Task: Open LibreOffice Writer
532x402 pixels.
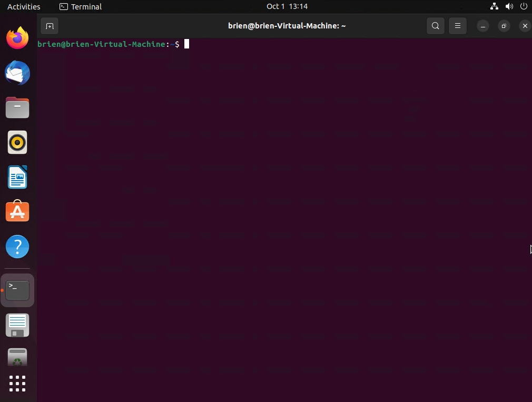Action: (x=17, y=177)
